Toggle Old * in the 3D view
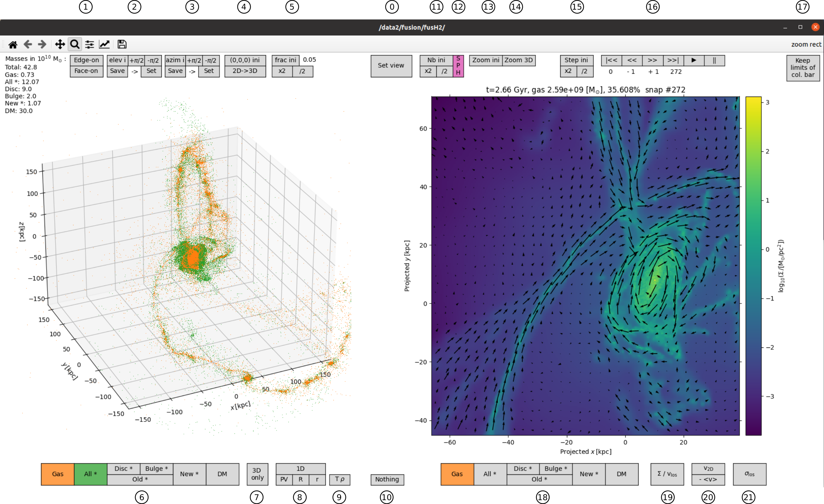The height and width of the screenshot is (504, 824). (x=140, y=480)
